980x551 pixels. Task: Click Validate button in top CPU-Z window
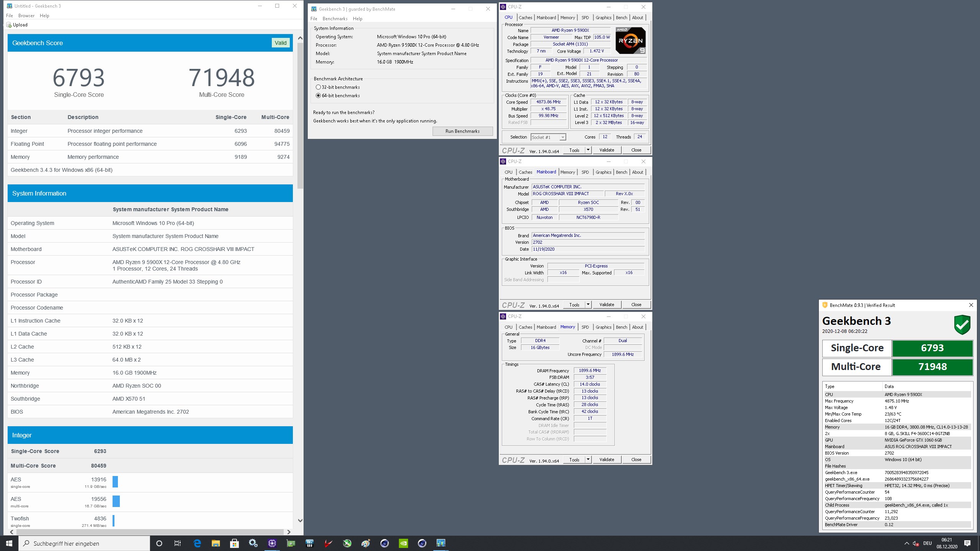607,150
